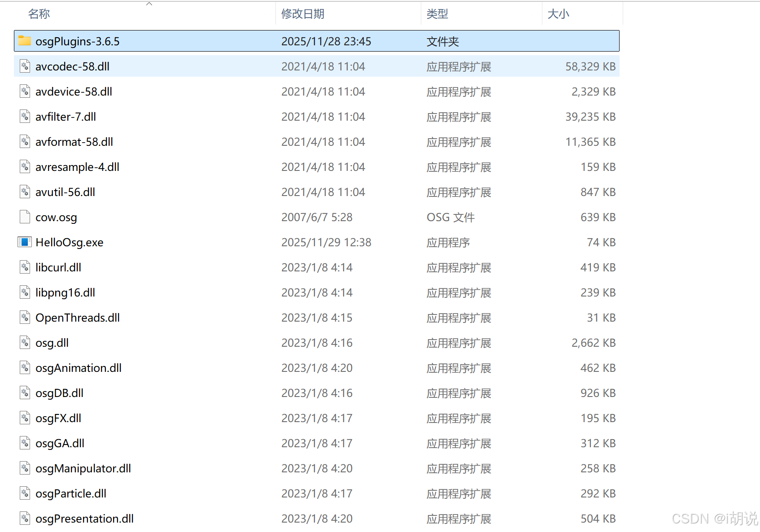Click the osgParticle.dll file icon
760x532 pixels.
pos(25,493)
